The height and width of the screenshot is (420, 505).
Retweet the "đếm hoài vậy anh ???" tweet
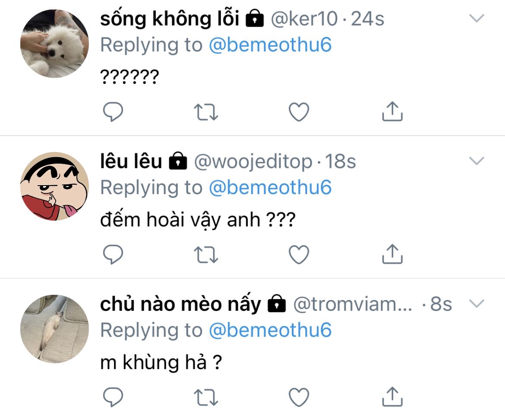(206, 254)
